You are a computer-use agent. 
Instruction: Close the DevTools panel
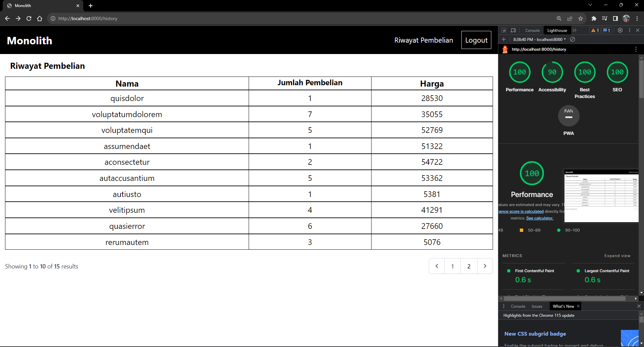[x=638, y=30]
